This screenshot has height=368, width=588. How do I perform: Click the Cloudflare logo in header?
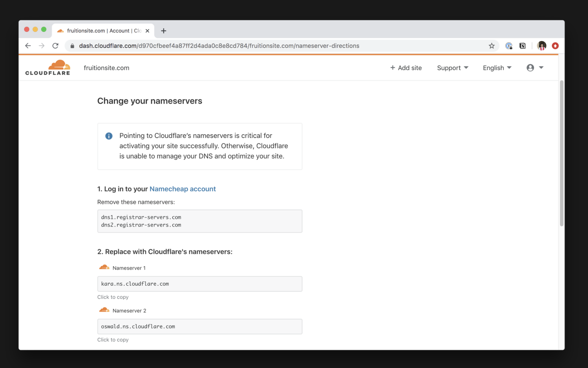click(x=48, y=68)
